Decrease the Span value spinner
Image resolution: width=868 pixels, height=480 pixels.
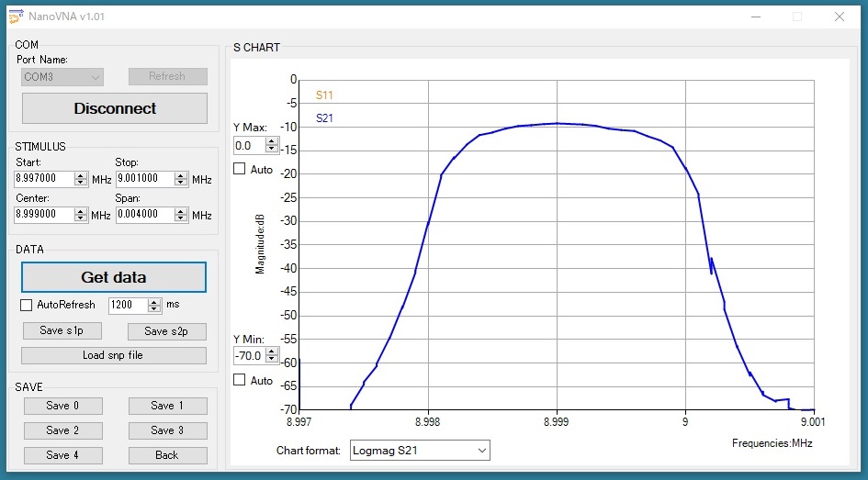[181, 218]
